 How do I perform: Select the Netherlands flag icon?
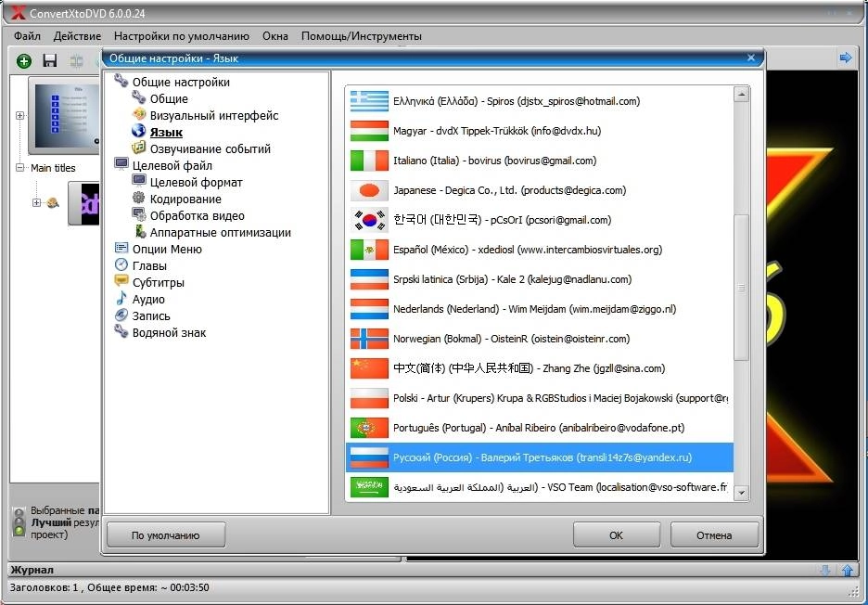click(x=369, y=309)
